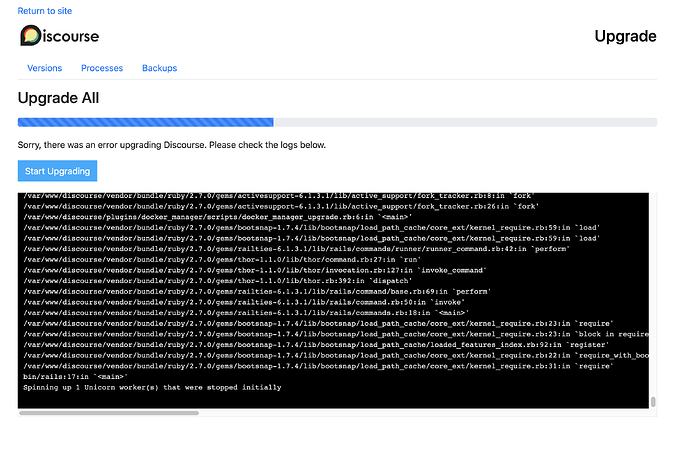Click the thor/invocation.rb:127 log line

(x=254, y=270)
